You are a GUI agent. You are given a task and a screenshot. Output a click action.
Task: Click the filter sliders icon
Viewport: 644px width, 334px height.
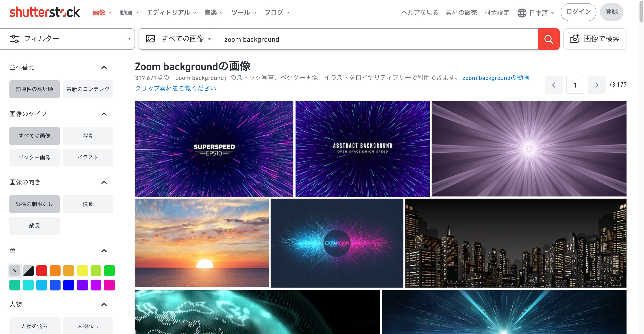pyautogui.click(x=15, y=39)
